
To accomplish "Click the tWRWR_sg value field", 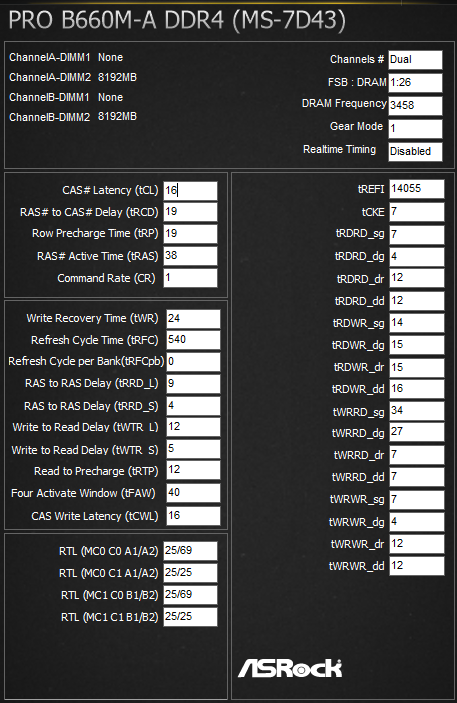I will [417, 499].
